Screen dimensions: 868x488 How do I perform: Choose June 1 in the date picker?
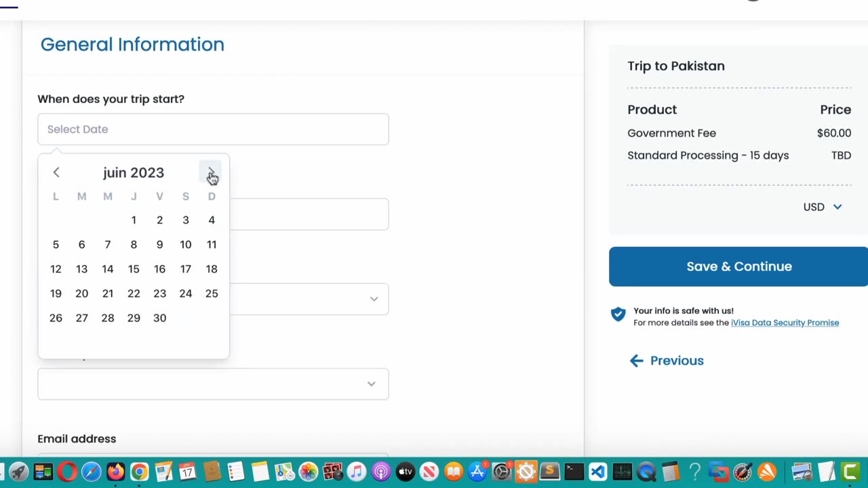click(134, 220)
